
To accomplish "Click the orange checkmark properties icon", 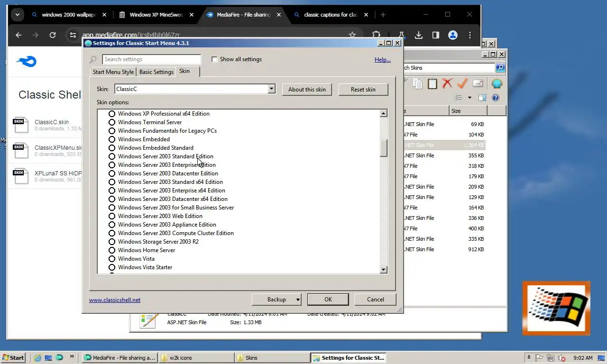I will pos(462,84).
